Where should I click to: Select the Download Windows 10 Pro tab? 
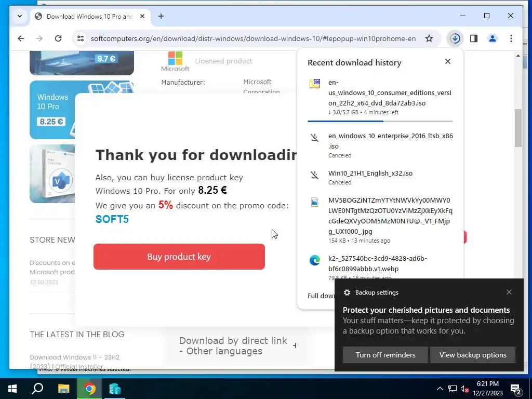click(x=89, y=16)
